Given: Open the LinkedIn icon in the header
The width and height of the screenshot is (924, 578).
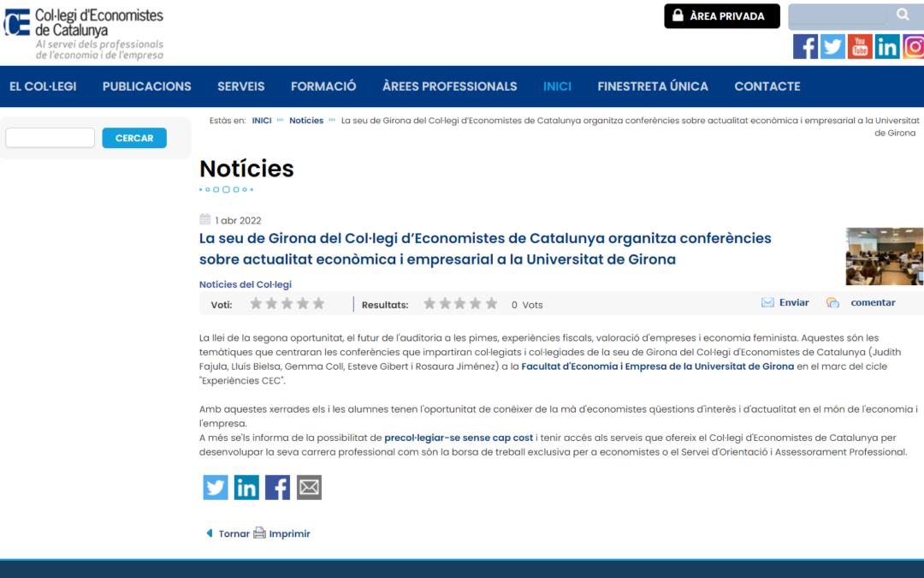Looking at the screenshot, I should (887, 46).
